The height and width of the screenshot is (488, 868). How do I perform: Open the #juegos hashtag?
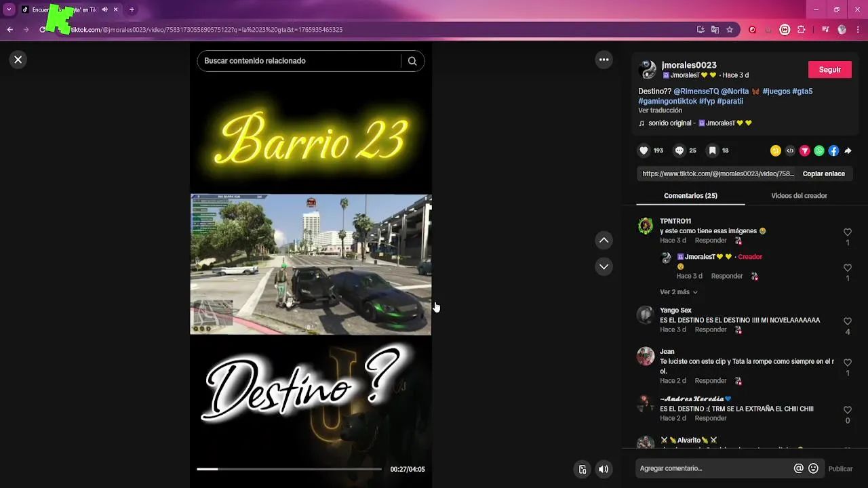pyautogui.click(x=776, y=91)
